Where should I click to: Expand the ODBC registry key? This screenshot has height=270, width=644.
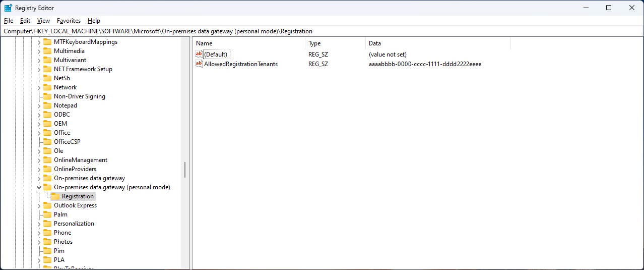tap(39, 115)
